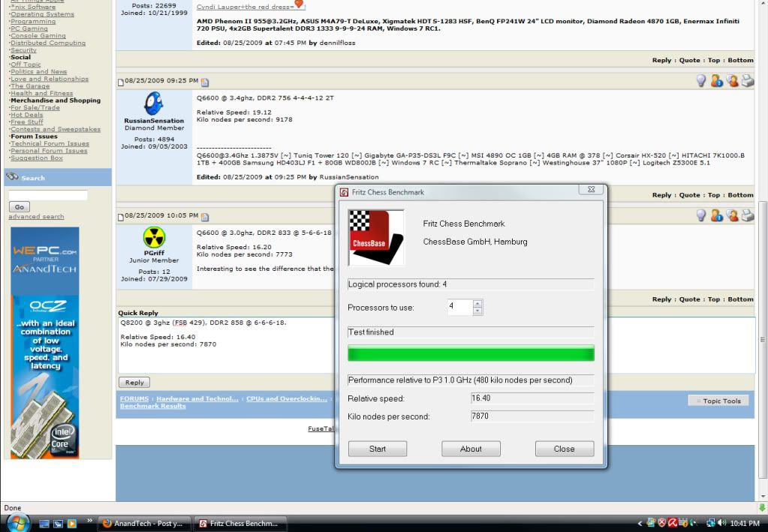Show hidden system tray icons
This screenshot has width=768, height=532.
[640, 524]
